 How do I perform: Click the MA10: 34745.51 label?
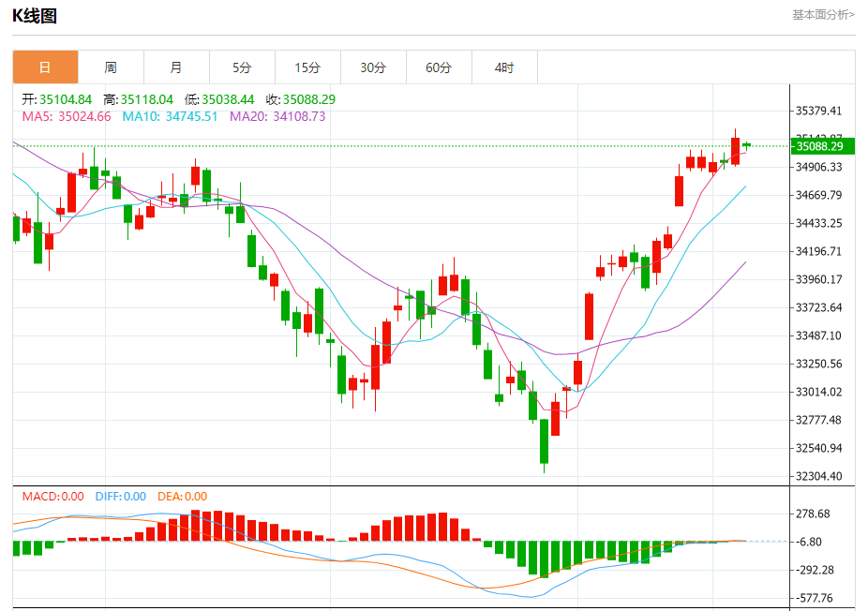170,117
